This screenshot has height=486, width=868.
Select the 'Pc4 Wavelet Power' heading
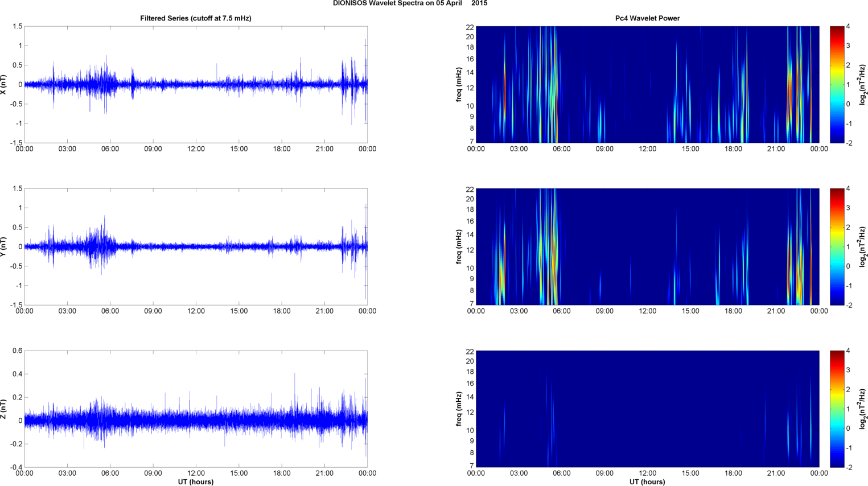(x=647, y=18)
